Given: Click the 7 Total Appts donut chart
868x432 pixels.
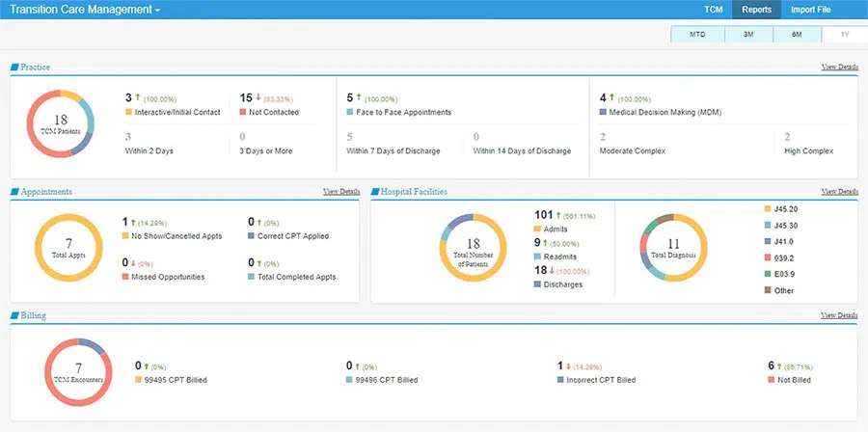Looking at the screenshot, I should (x=68, y=248).
